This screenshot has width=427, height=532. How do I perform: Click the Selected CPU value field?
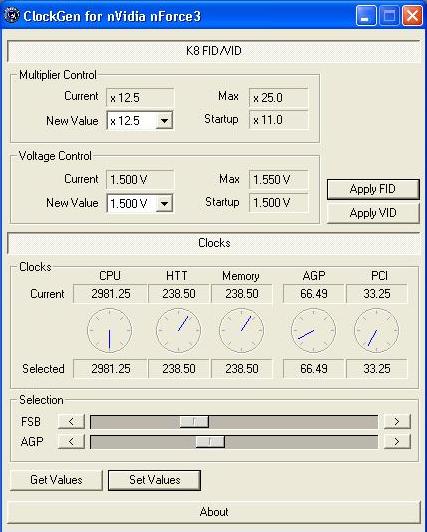[x=111, y=368]
